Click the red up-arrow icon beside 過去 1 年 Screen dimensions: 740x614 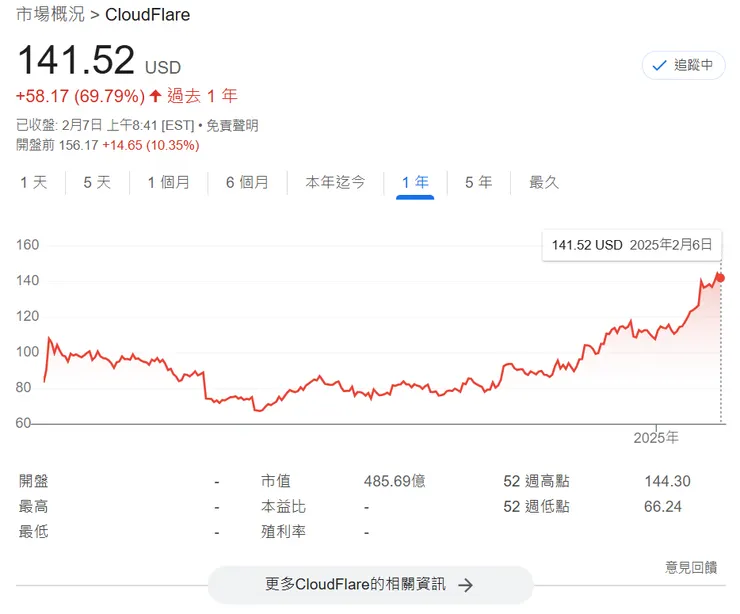pos(155,96)
